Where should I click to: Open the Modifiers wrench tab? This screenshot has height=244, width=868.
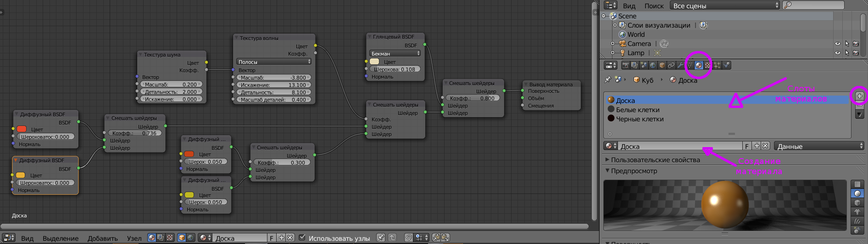[x=680, y=65]
